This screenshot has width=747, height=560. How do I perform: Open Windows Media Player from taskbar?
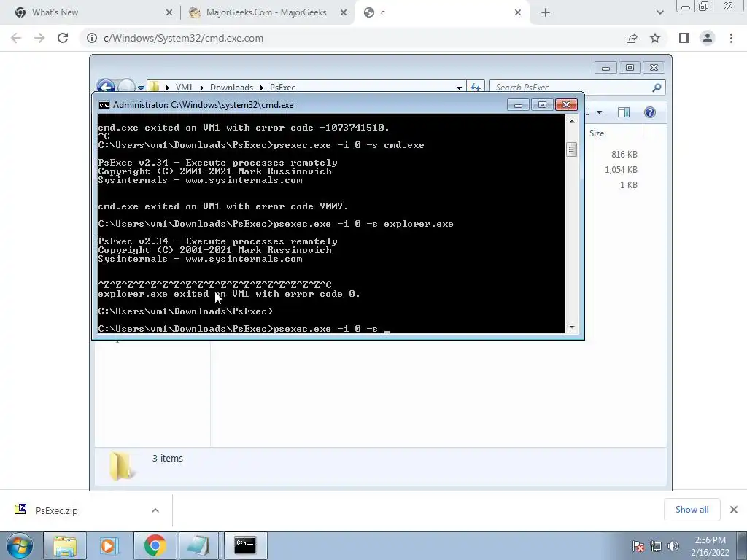click(x=109, y=545)
